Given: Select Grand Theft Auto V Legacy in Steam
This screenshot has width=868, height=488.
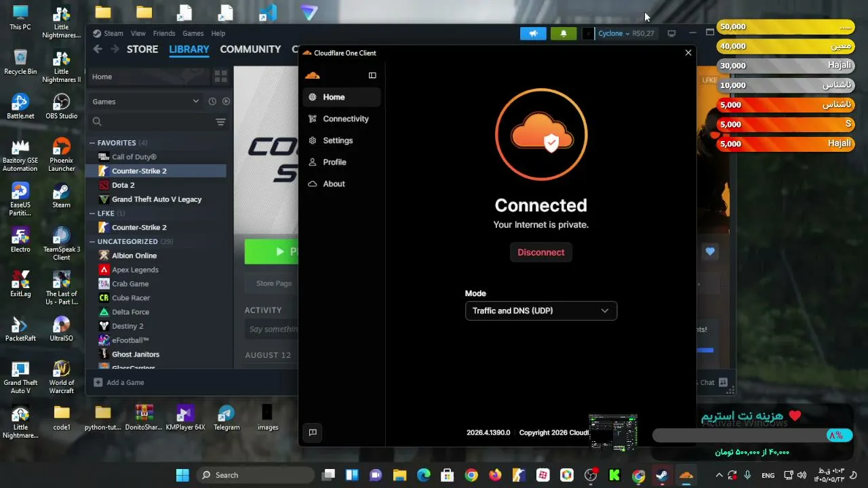Looking at the screenshot, I should [157, 199].
